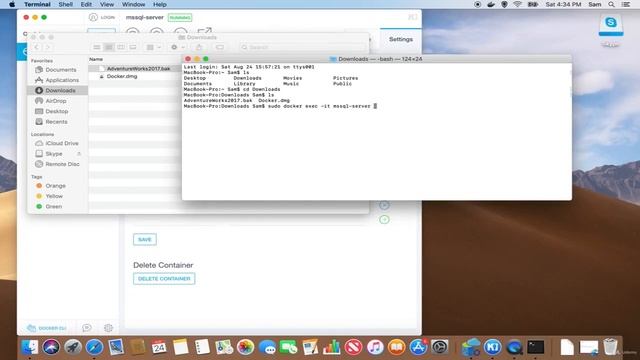Open System Preferences in the Dock

440,347
